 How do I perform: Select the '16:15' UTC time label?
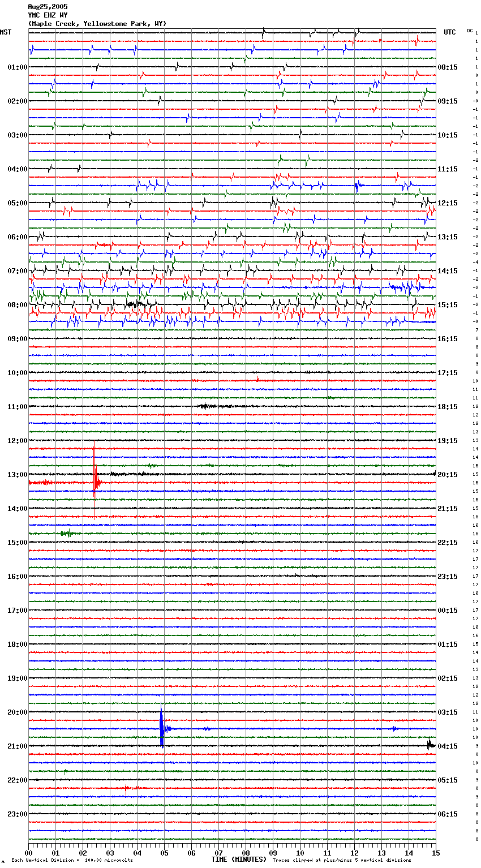click(448, 339)
